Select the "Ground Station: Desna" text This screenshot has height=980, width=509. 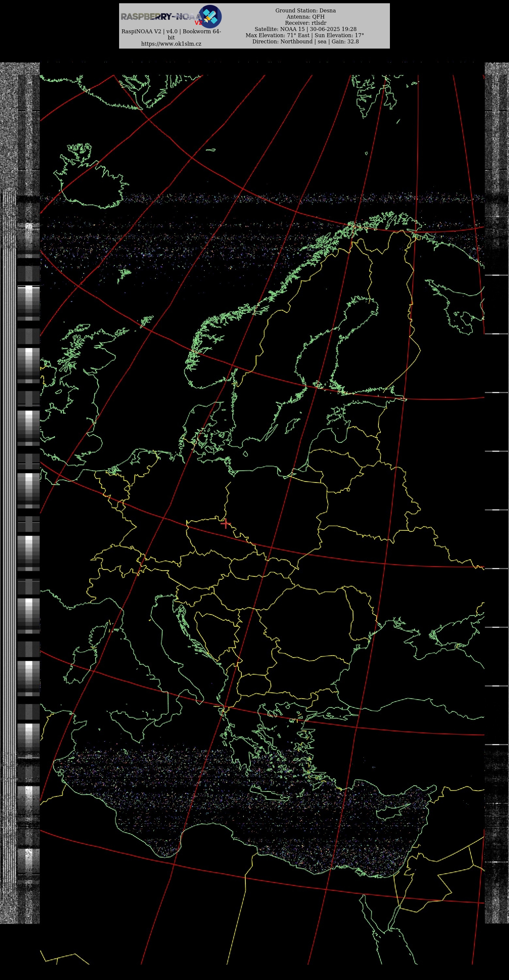coord(306,10)
